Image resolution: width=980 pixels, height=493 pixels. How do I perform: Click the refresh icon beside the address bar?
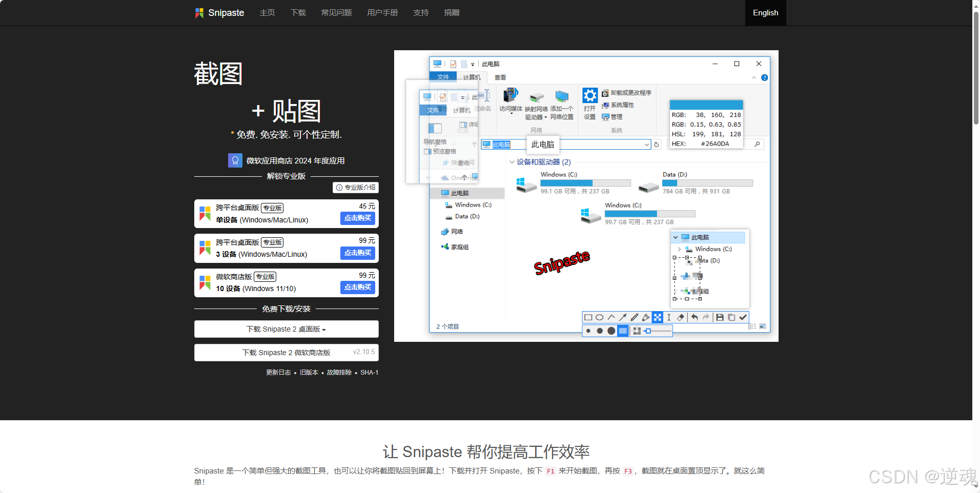[x=657, y=145]
